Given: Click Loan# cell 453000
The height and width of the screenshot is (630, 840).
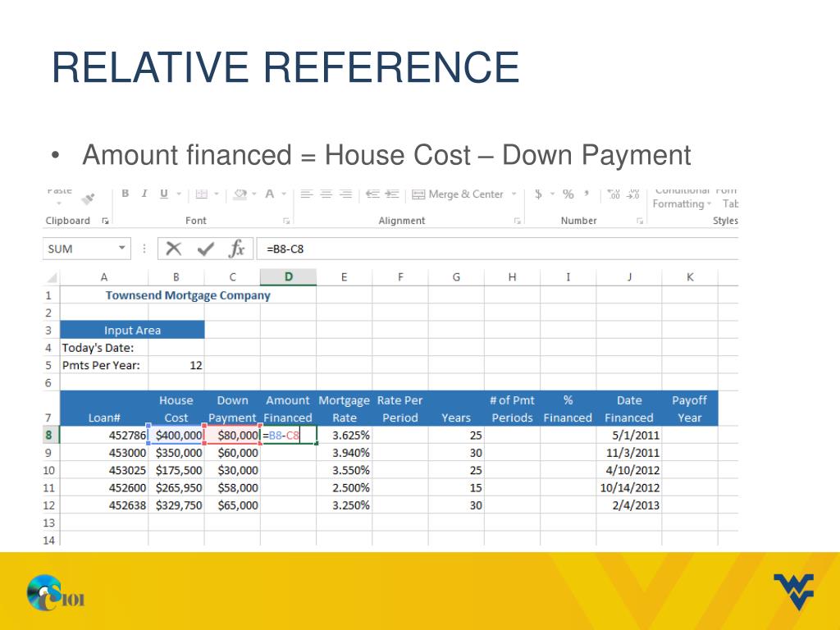Looking at the screenshot, I should pyautogui.click(x=104, y=453).
